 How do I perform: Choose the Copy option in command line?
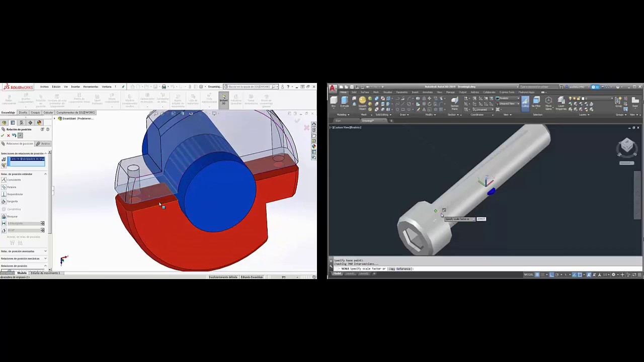[392, 269]
